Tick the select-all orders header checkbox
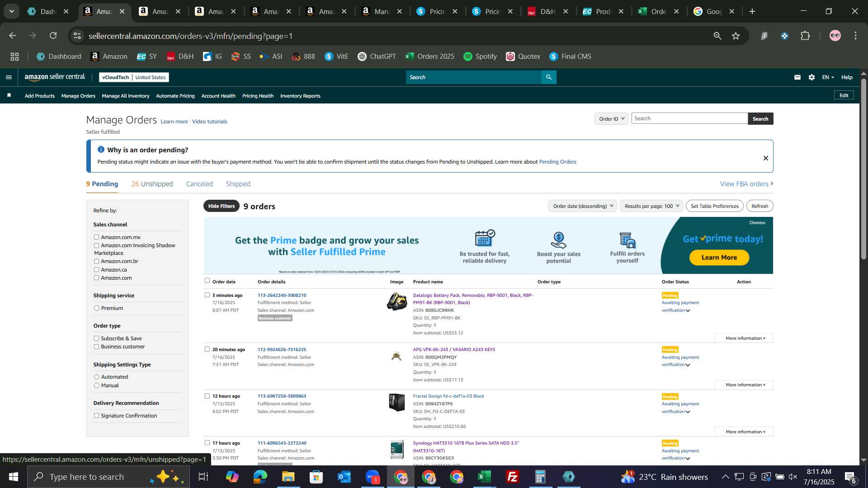The image size is (868, 488). pyautogui.click(x=207, y=281)
